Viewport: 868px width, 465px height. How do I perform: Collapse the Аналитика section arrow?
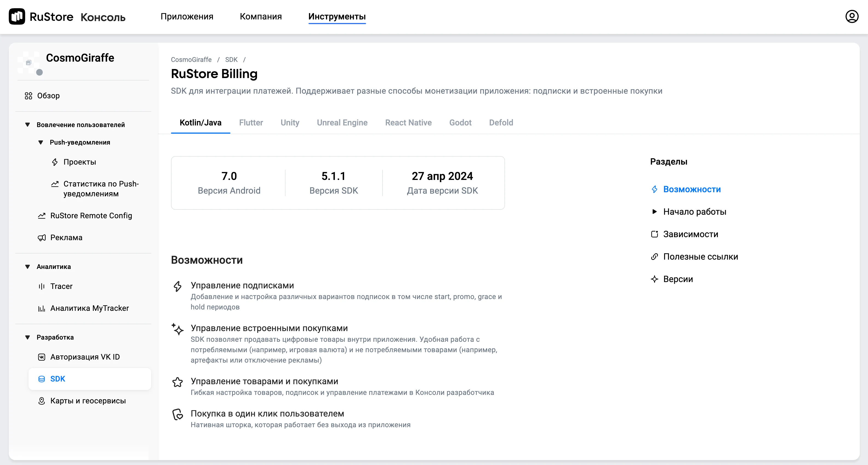pyautogui.click(x=28, y=267)
